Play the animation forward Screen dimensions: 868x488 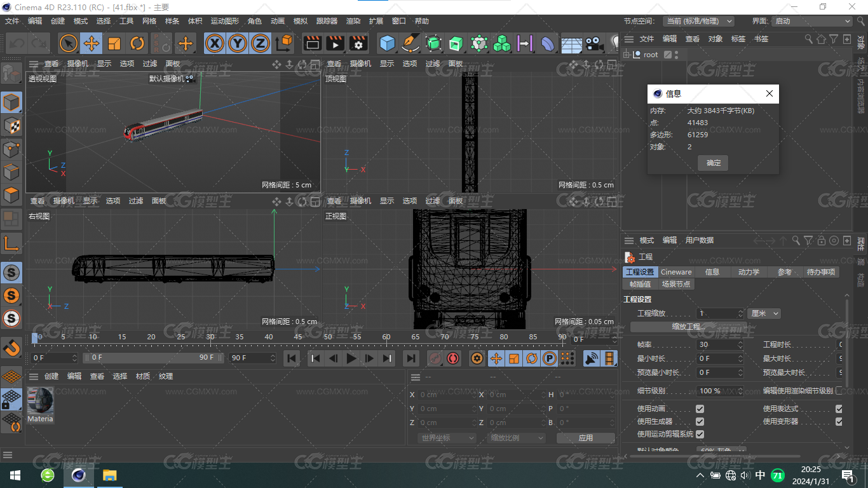point(351,358)
